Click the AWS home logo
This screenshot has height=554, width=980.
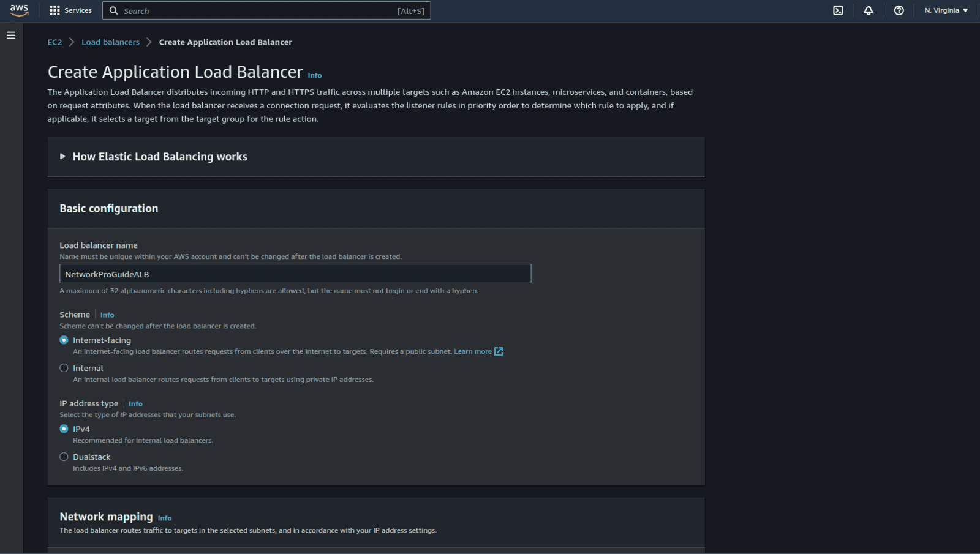(18, 10)
